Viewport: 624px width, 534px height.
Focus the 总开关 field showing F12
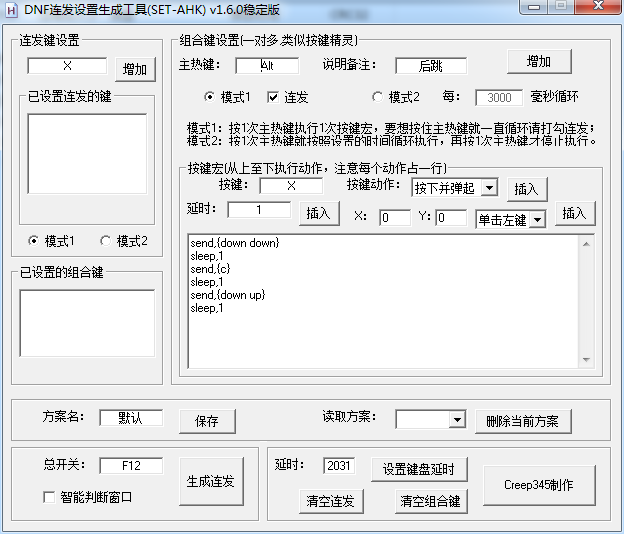coord(131,466)
